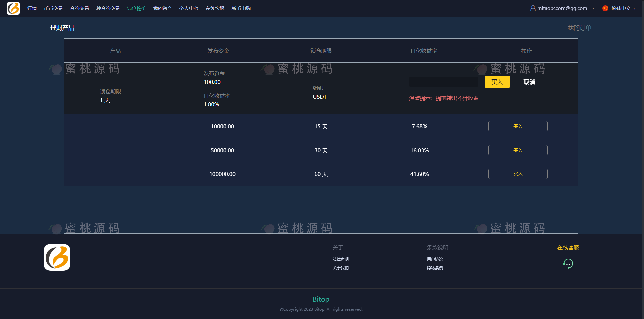The height and width of the screenshot is (319, 644).
Task: Open the 用户协议 user agreement link
Action: [x=435, y=259]
